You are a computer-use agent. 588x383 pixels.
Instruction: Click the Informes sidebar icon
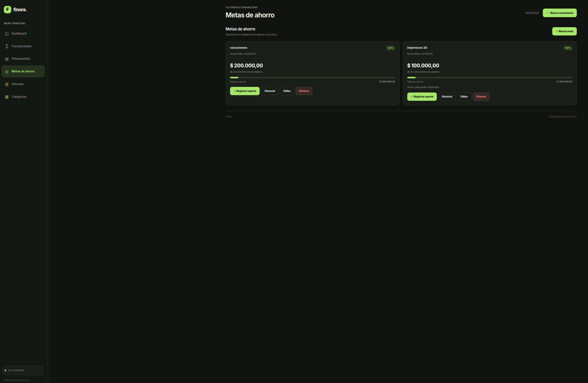[x=7, y=84]
